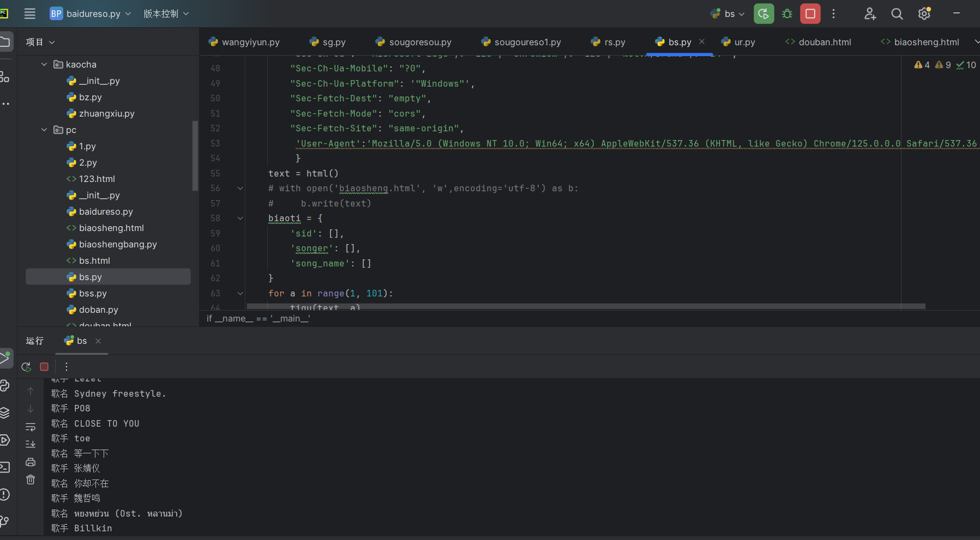This screenshot has width=980, height=540.
Task: Open the 项目 view selector dropdown
Action: click(x=40, y=42)
